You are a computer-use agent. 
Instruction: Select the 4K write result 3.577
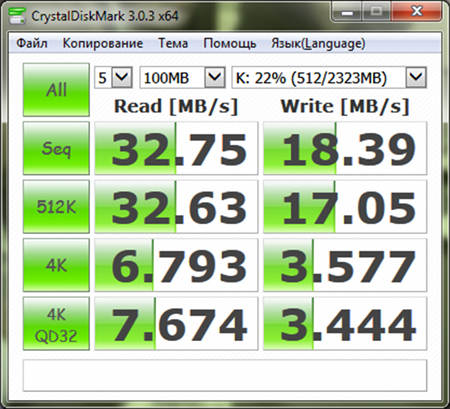coord(345,265)
